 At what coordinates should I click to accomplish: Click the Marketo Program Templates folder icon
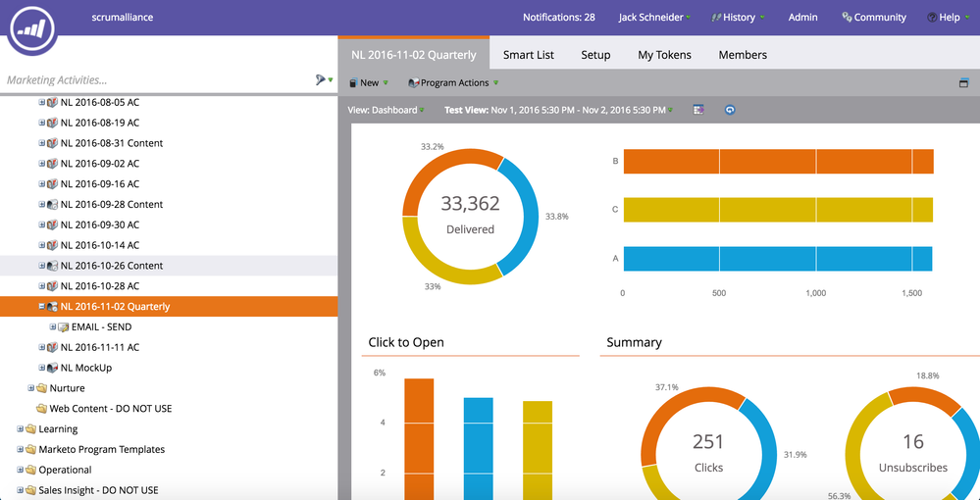(30, 449)
